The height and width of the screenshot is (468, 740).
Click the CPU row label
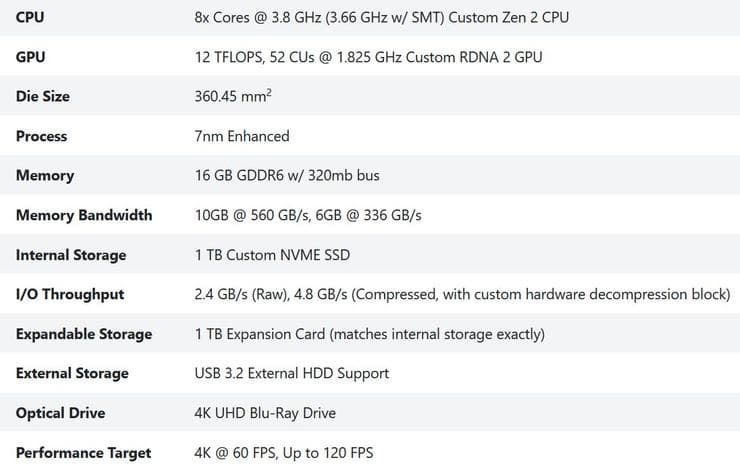click(x=30, y=18)
